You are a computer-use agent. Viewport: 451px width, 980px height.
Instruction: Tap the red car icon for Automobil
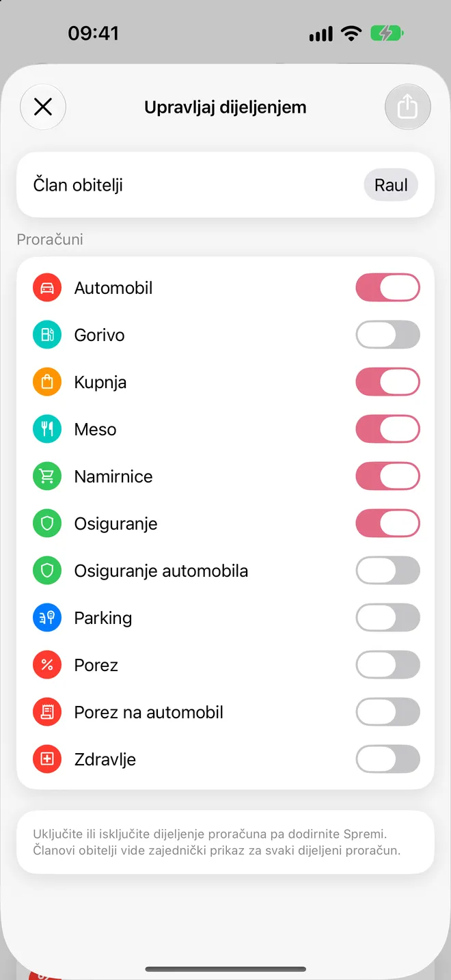[x=47, y=288]
